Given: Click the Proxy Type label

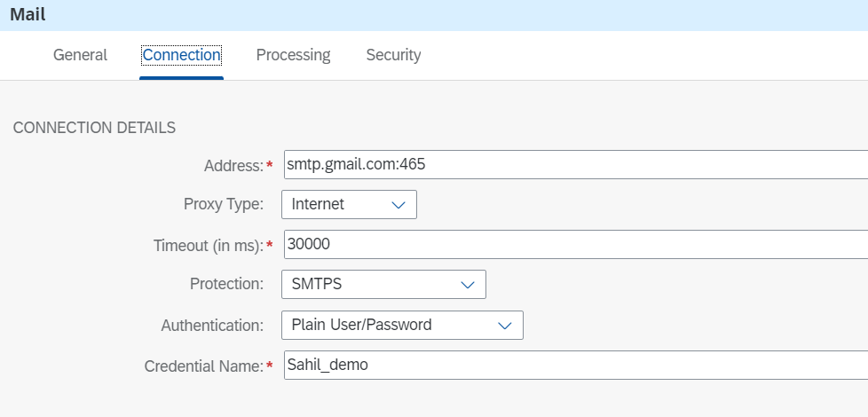Looking at the screenshot, I should pos(224,205).
